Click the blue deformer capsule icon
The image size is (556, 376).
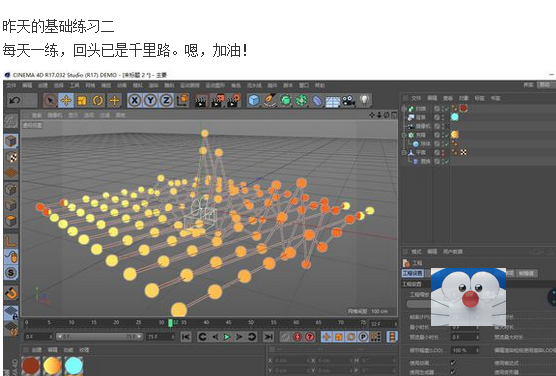[x=317, y=101]
